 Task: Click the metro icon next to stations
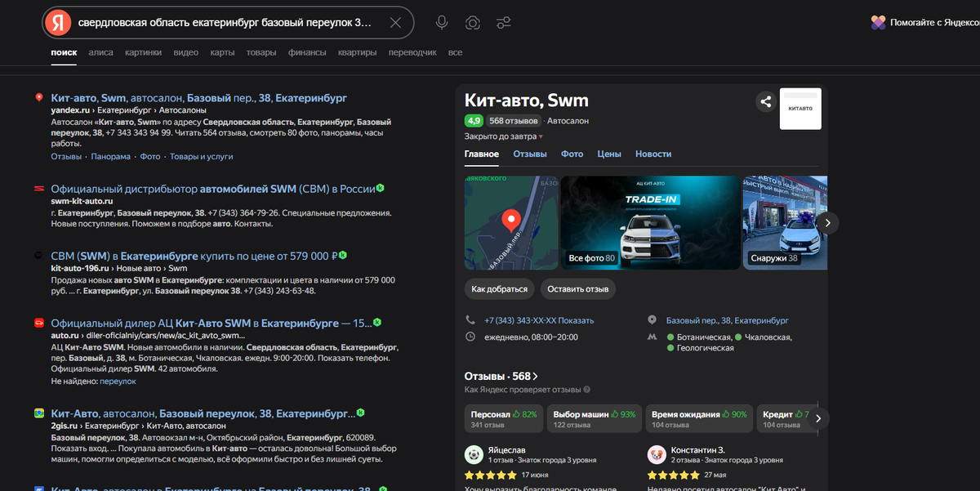point(652,337)
